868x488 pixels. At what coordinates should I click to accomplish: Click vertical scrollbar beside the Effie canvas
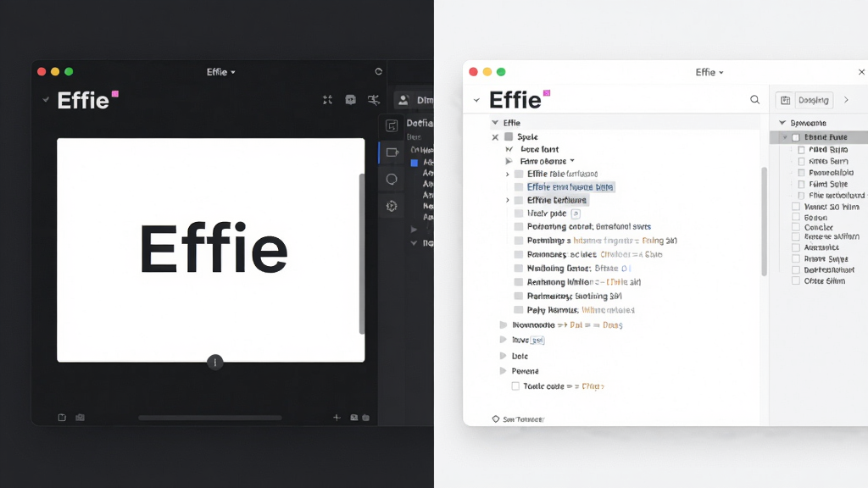[362, 254]
